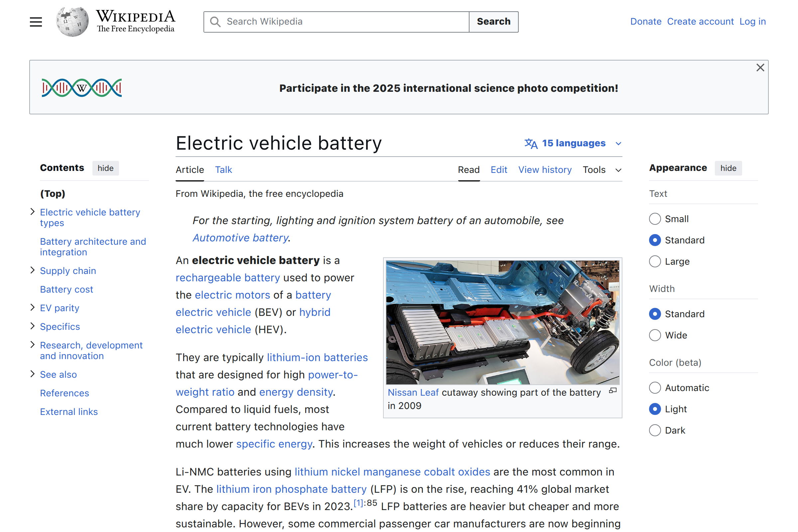This screenshot has width=798, height=532.
Task: Expand the EV parity section
Action: click(33, 307)
